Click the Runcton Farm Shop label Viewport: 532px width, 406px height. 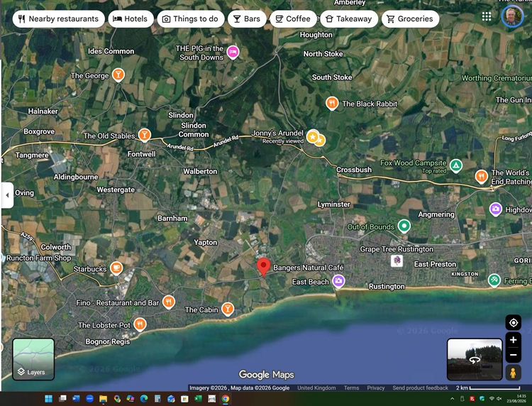pyautogui.click(x=39, y=258)
